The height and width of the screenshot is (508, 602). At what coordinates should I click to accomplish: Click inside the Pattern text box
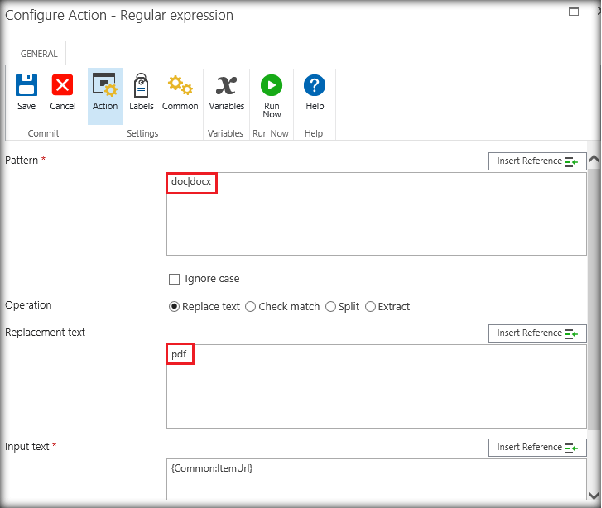[376, 214]
